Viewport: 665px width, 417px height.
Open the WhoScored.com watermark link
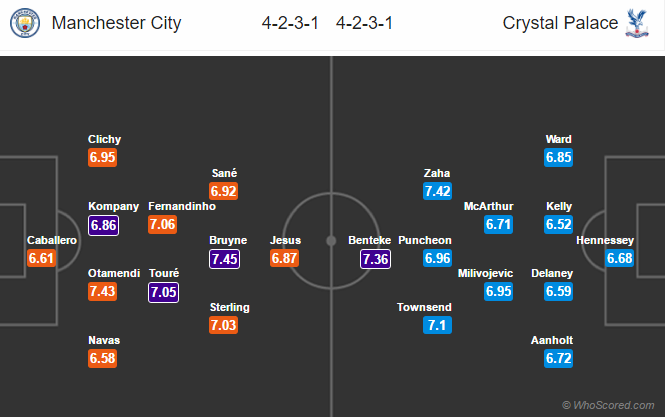[611, 404]
